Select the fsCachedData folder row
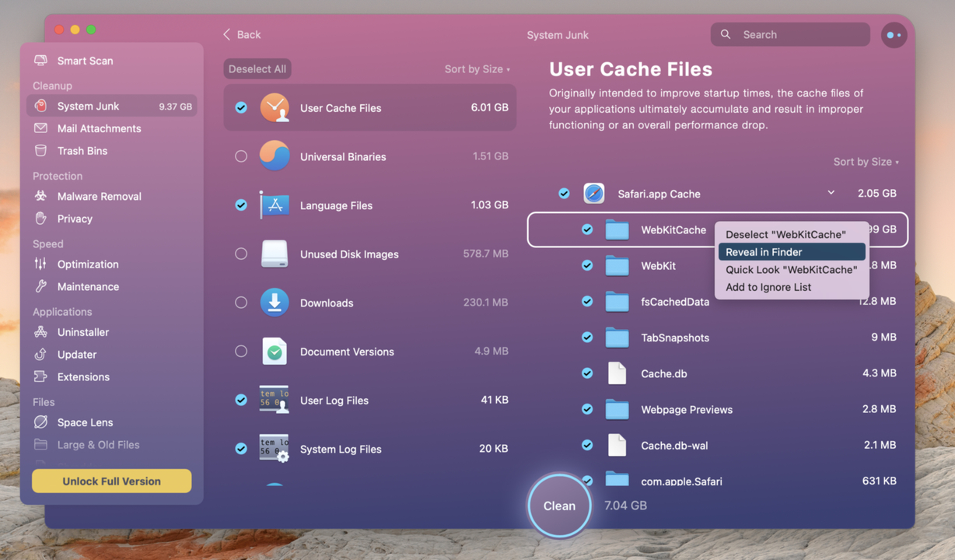The width and height of the screenshot is (955, 560). tap(718, 302)
